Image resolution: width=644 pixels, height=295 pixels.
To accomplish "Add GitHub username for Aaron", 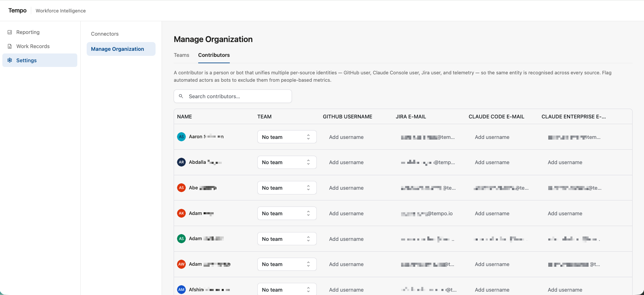I will pyautogui.click(x=346, y=137).
